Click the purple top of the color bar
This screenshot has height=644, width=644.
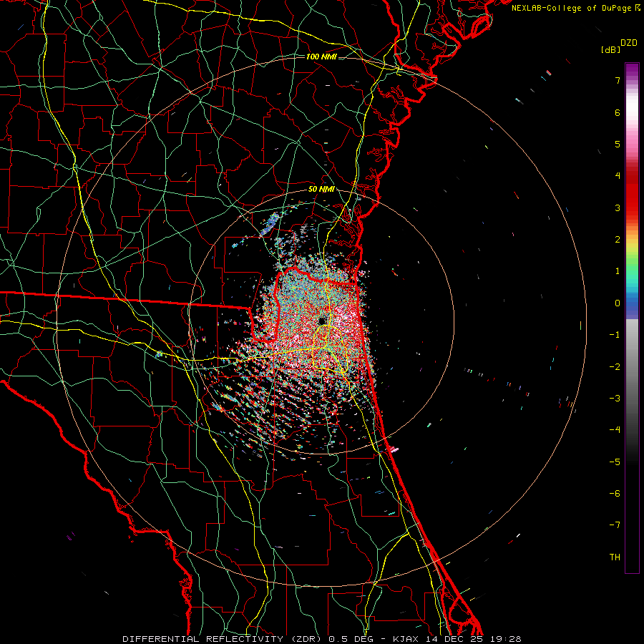coord(632,70)
